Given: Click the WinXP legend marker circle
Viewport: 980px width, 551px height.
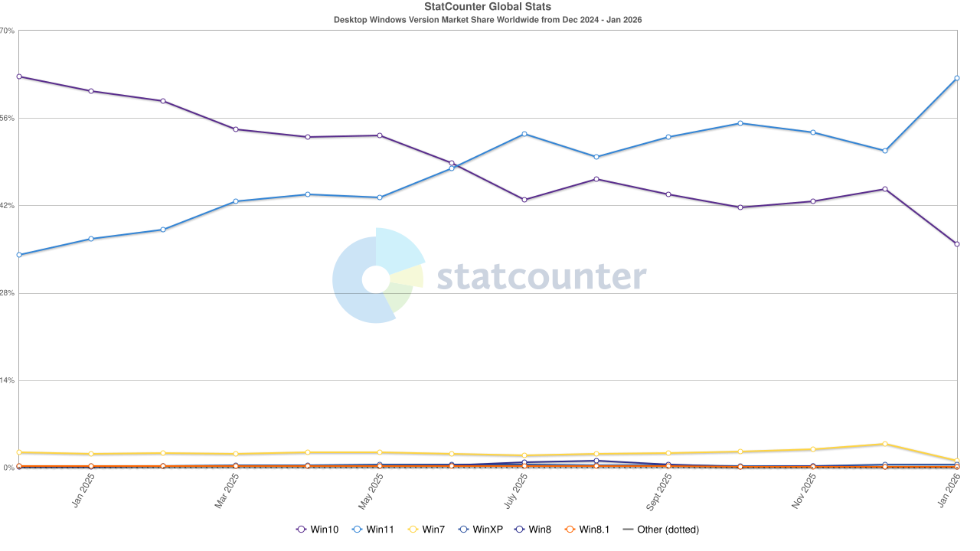Looking at the screenshot, I should [x=463, y=530].
